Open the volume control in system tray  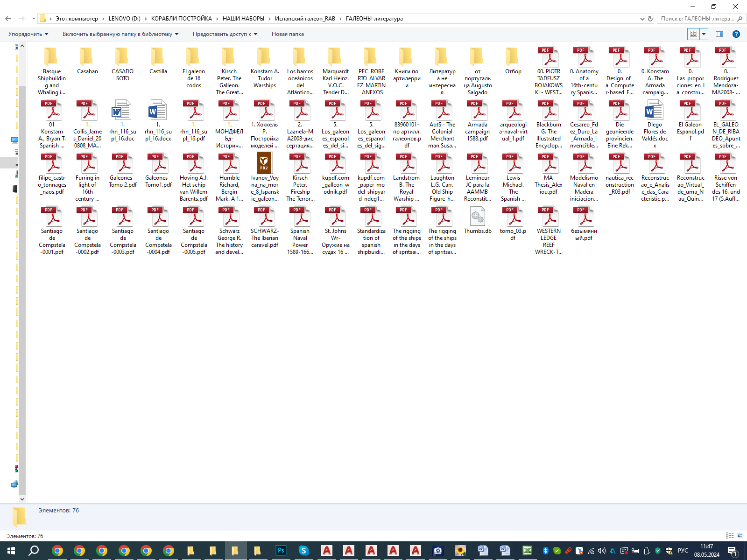point(602,551)
